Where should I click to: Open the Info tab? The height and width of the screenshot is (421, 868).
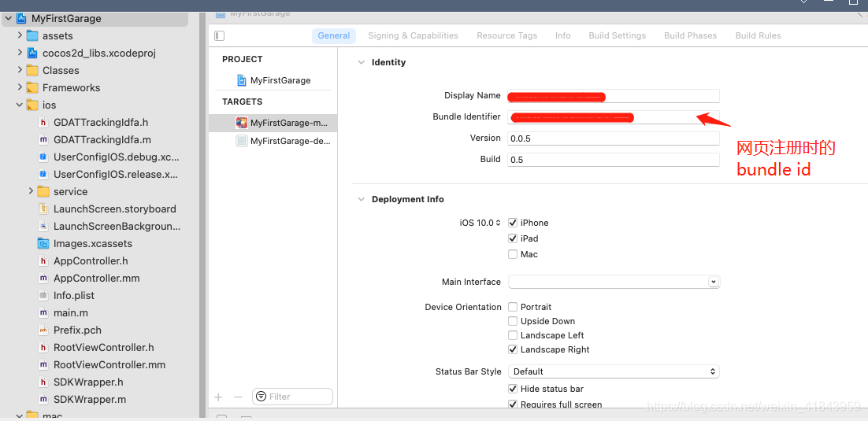(563, 35)
